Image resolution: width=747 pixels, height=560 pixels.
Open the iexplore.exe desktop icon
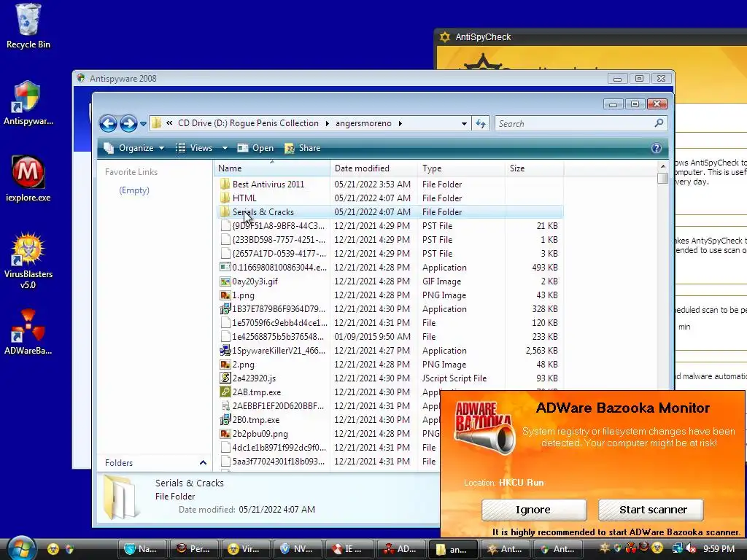[28, 179]
